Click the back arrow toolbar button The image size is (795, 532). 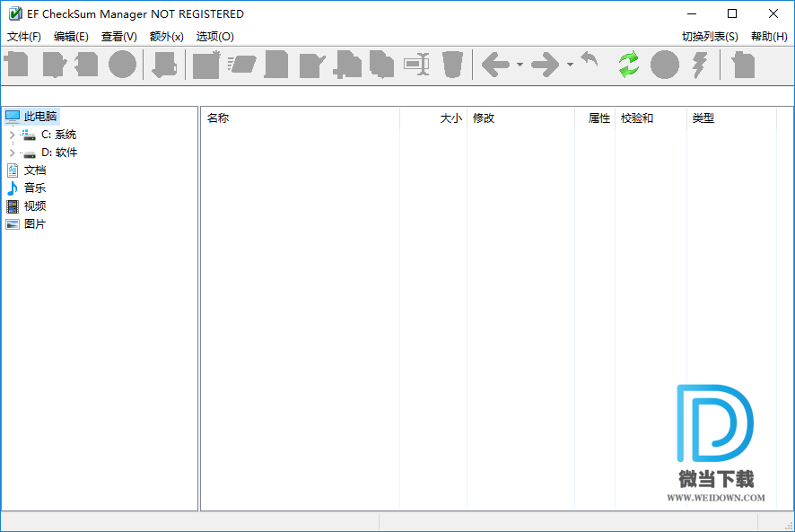[x=495, y=65]
